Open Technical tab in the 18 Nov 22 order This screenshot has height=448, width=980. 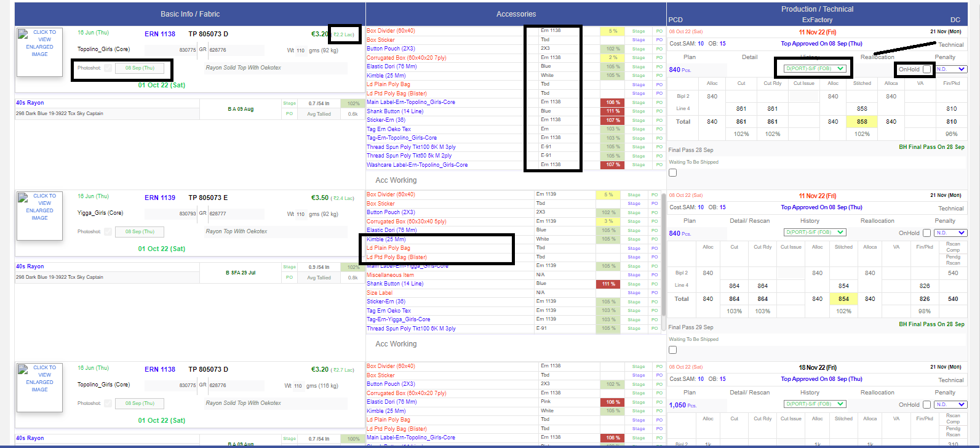(951, 380)
